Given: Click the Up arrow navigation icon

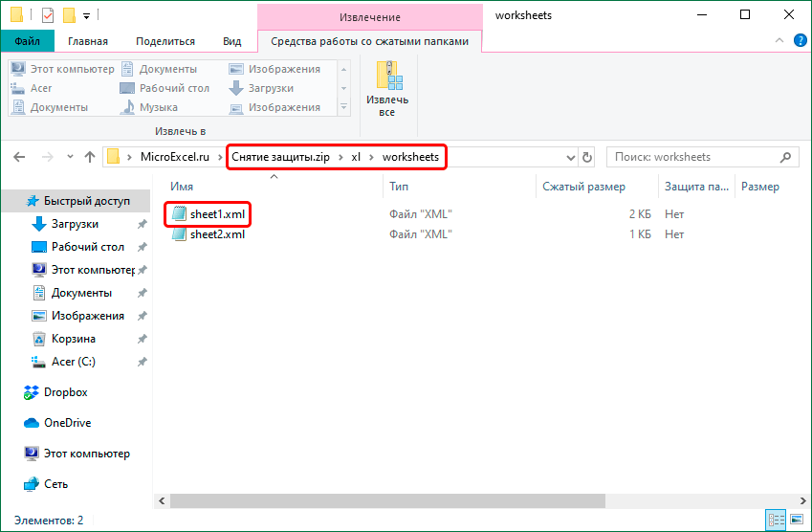Looking at the screenshot, I should (89, 157).
